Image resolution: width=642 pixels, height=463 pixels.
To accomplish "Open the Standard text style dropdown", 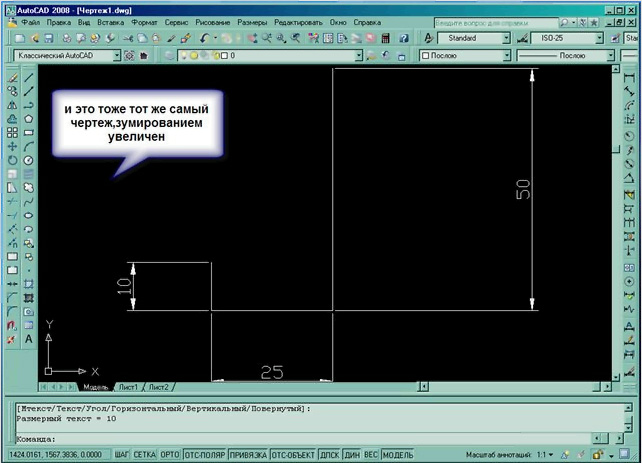I will point(506,38).
